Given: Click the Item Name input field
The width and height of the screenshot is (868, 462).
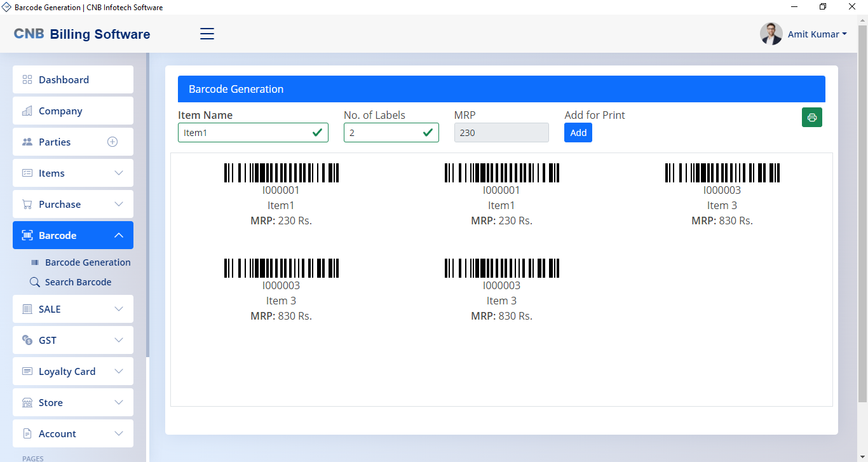Looking at the screenshot, I should [x=253, y=133].
